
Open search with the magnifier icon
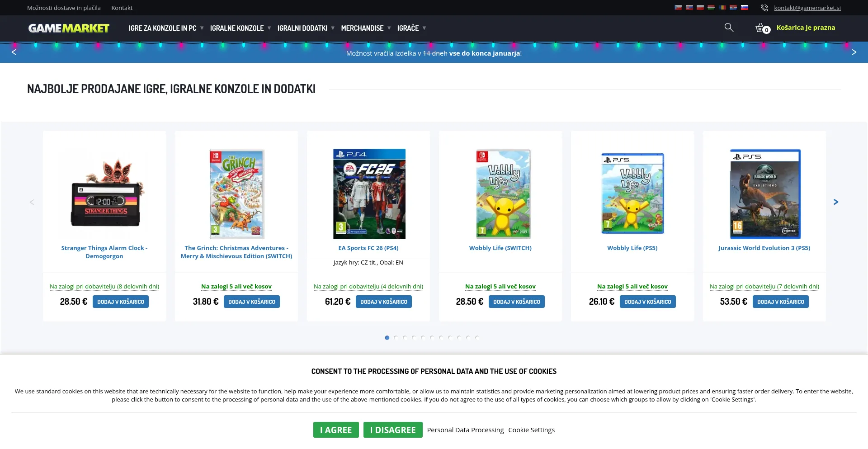(x=729, y=28)
